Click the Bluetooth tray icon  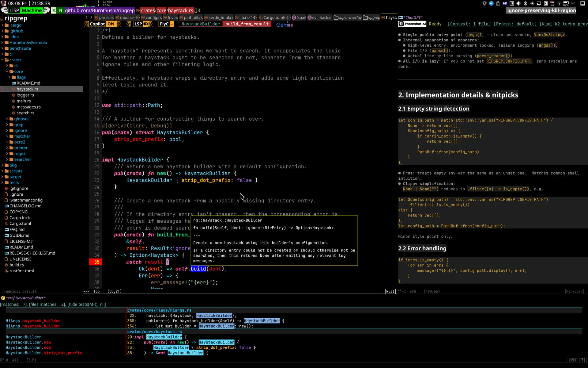pyautogui.click(x=526, y=3)
